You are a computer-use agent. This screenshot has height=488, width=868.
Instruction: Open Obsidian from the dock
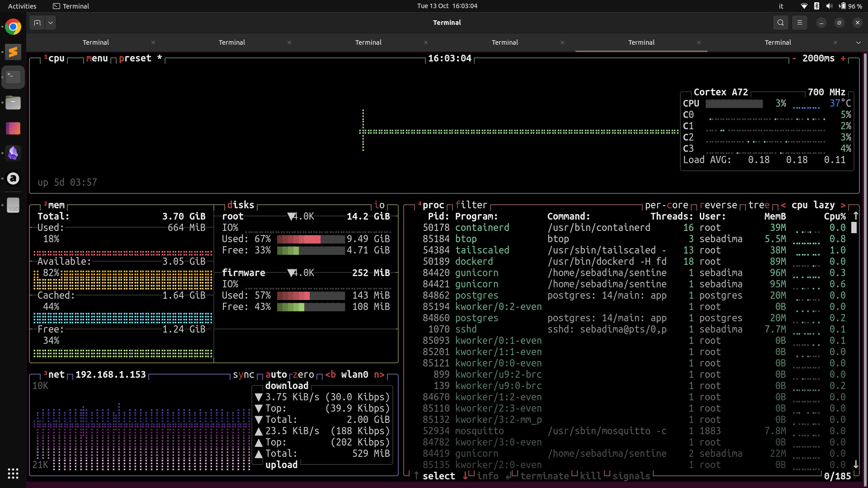click(x=13, y=153)
